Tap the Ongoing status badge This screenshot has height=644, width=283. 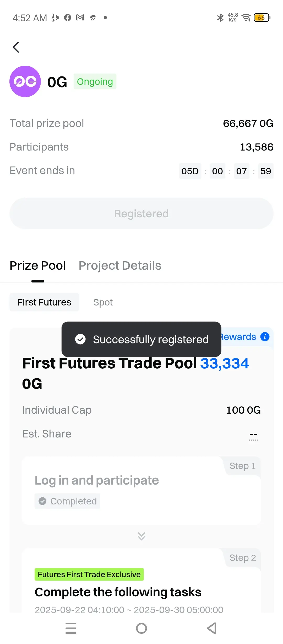click(95, 81)
